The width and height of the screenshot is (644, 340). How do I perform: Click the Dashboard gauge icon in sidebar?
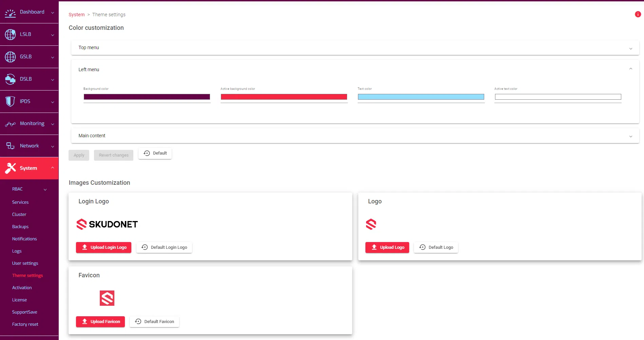pos(10,13)
